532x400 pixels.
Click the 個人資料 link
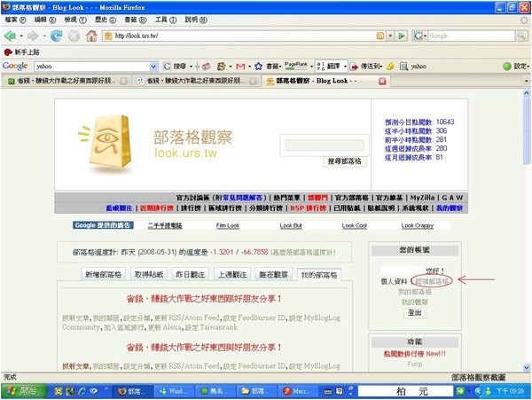coord(394,281)
